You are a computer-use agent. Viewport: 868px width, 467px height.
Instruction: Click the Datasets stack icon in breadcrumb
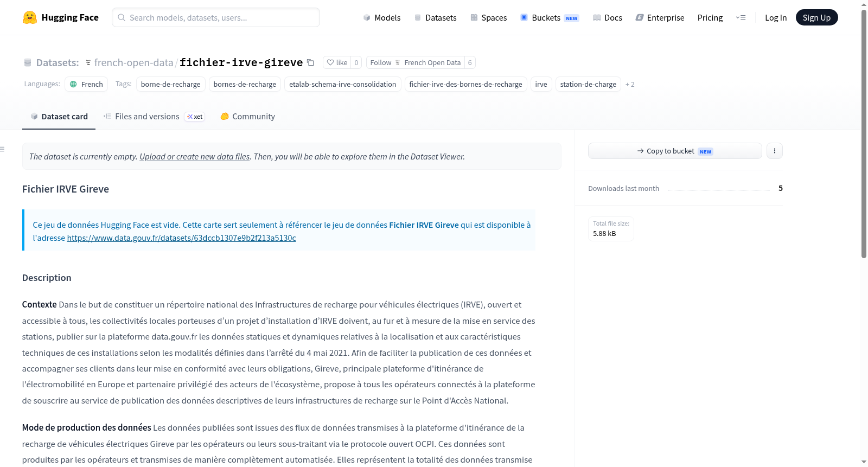coord(28,63)
